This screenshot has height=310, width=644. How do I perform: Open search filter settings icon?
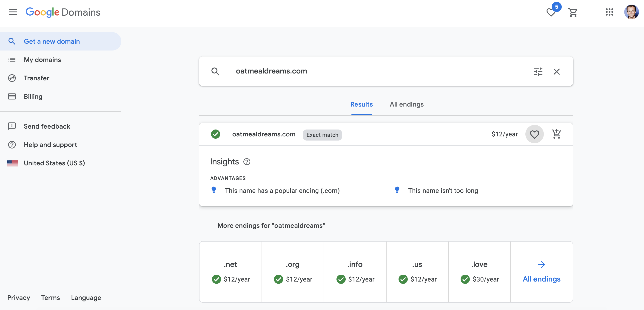coord(538,72)
